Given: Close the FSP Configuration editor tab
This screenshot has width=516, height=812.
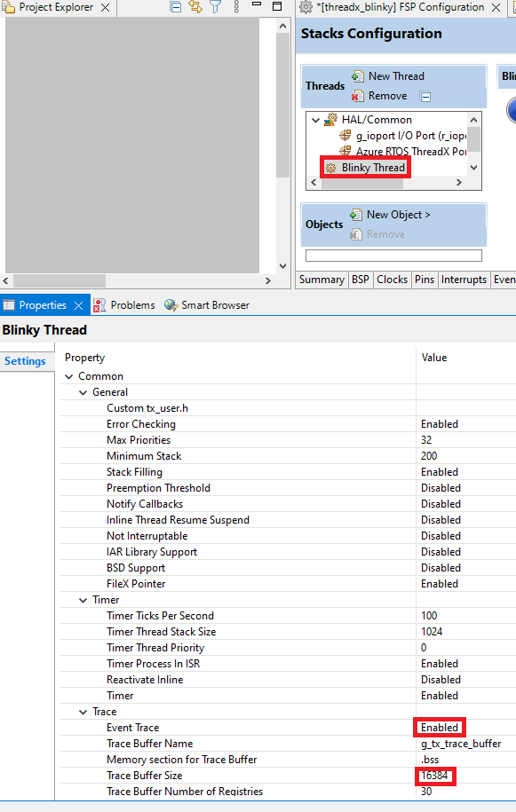Looking at the screenshot, I should [x=496, y=7].
